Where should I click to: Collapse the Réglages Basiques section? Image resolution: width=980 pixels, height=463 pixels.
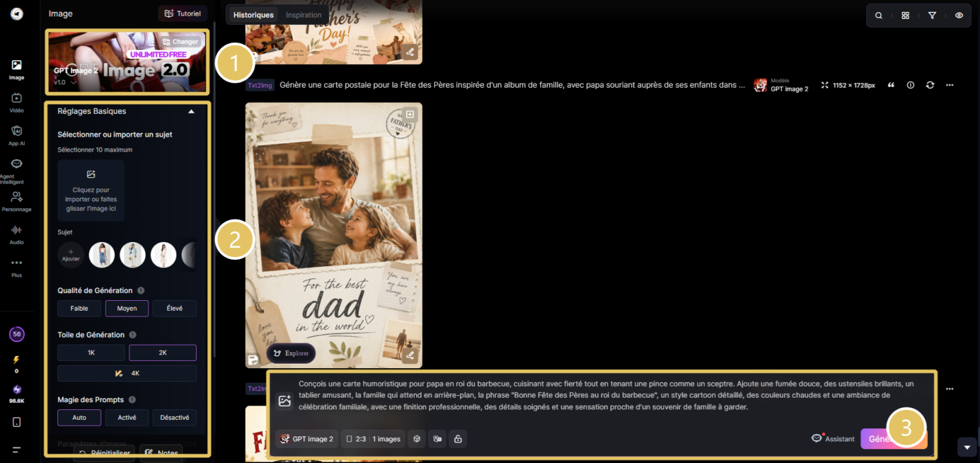[x=191, y=111]
